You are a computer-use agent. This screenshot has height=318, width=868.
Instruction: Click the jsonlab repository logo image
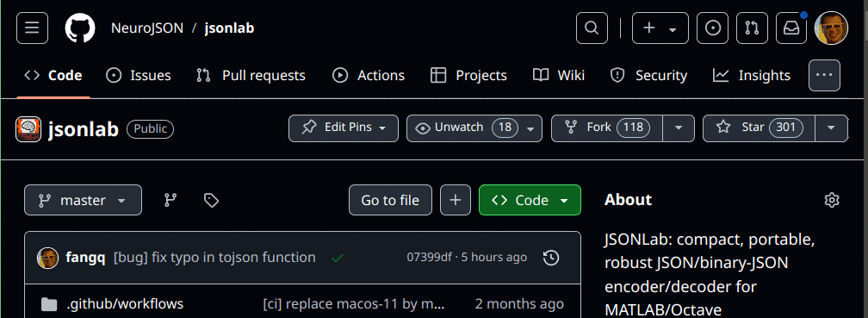coord(28,129)
